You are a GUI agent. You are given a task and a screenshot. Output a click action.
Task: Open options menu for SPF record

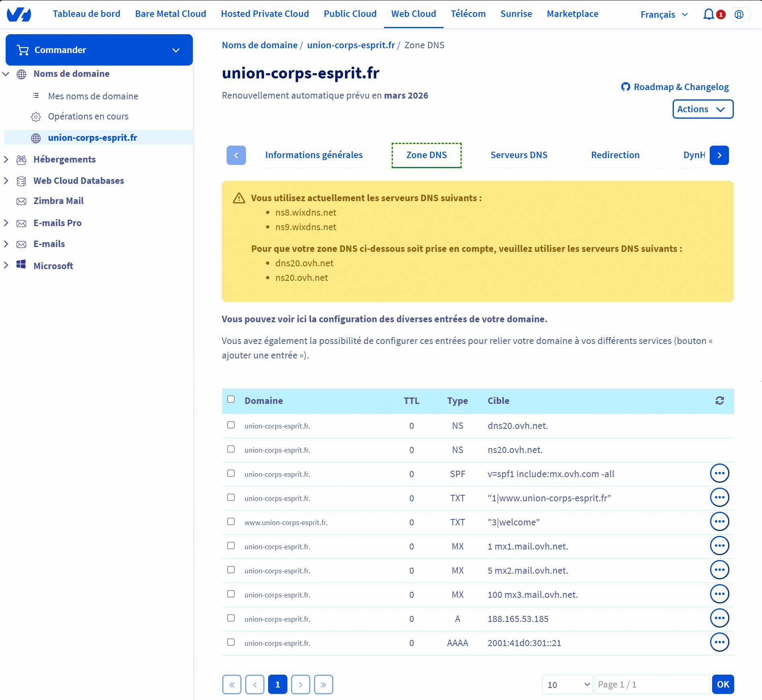click(719, 474)
